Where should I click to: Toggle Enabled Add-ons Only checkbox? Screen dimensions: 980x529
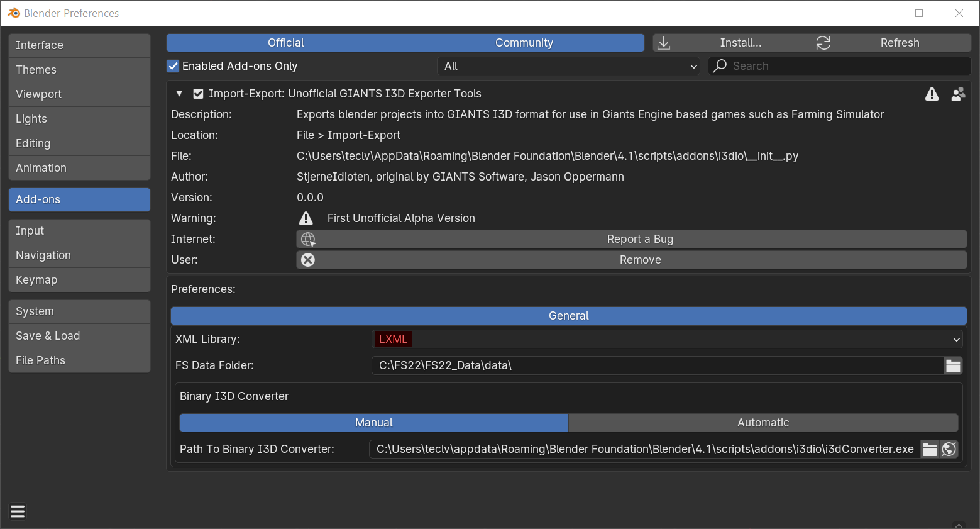click(173, 66)
